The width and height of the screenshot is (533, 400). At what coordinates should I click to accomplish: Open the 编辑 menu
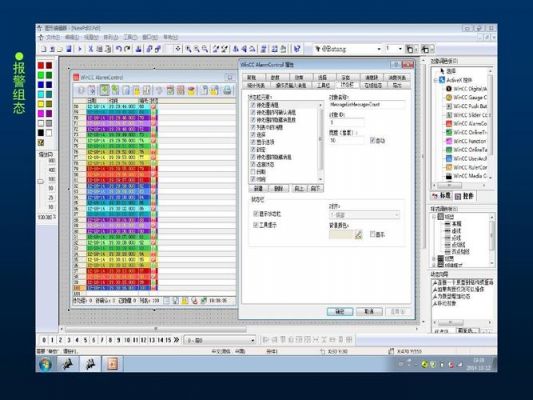72,37
